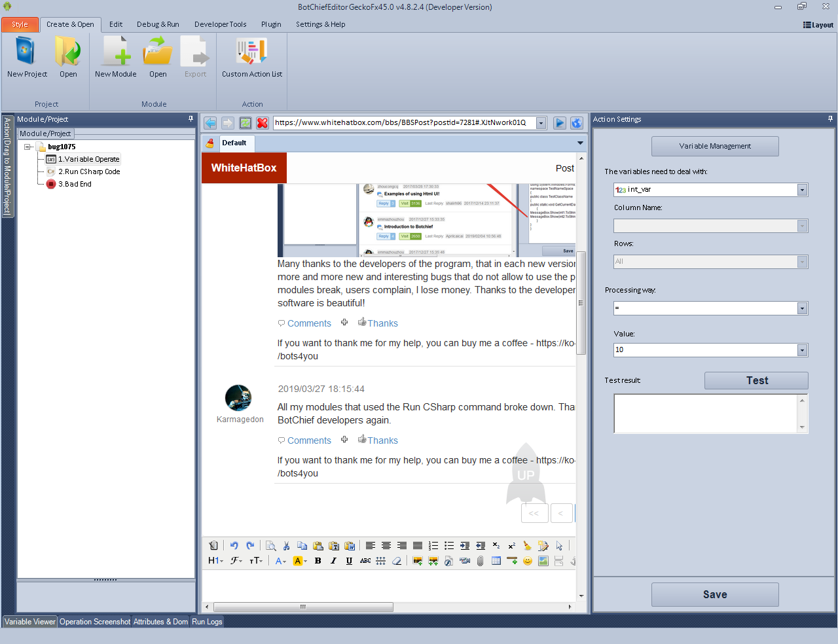
Task: Collapse the bug1075 project tree node
Action: click(x=28, y=147)
